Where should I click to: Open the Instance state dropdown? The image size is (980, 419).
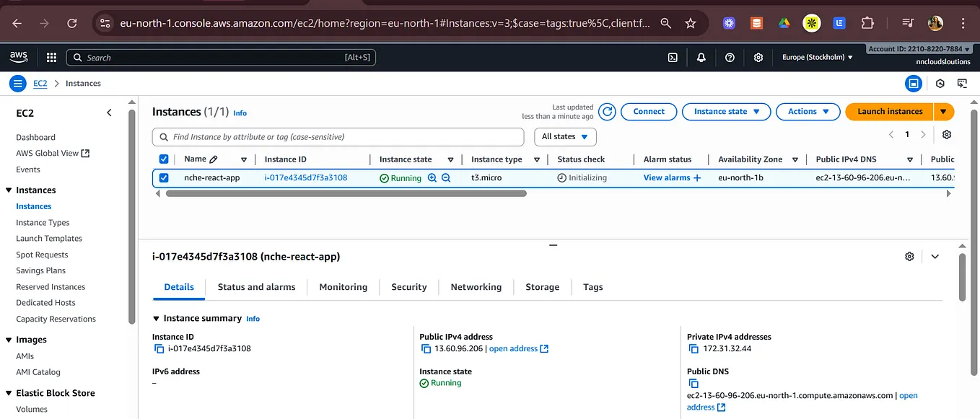(x=726, y=112)
